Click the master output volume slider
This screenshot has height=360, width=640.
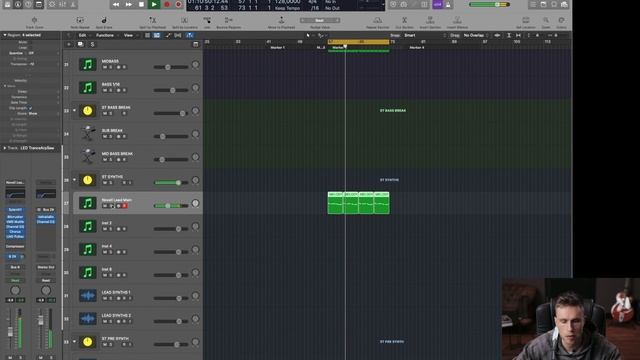(x=489, y=4)
